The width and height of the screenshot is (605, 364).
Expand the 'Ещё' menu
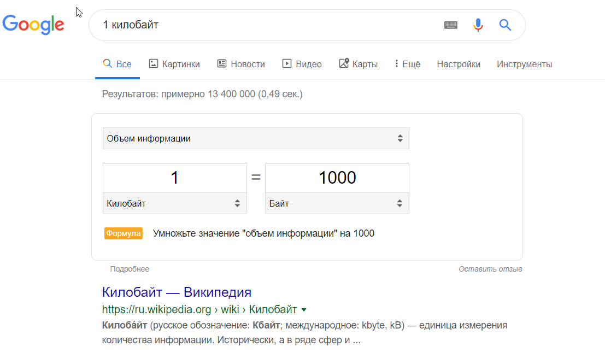click(408, 64)
